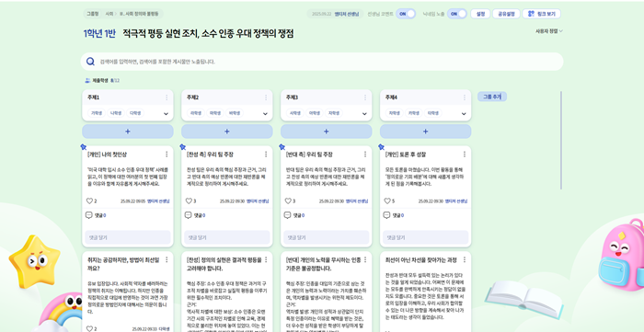
Task: Toggle the 선생님 코멘트 ON switch
Action: (406, 14)
